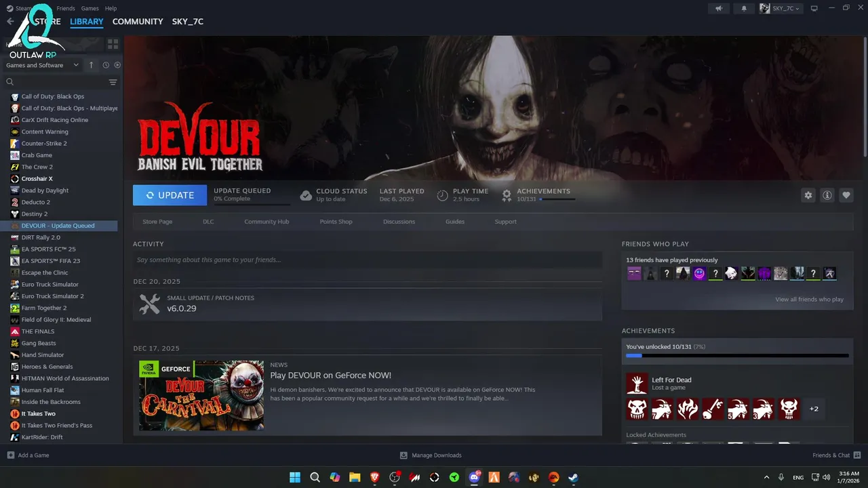Open the Discussions tab
The width and height of the screenshot is (868, 488).
pos(399,222)
